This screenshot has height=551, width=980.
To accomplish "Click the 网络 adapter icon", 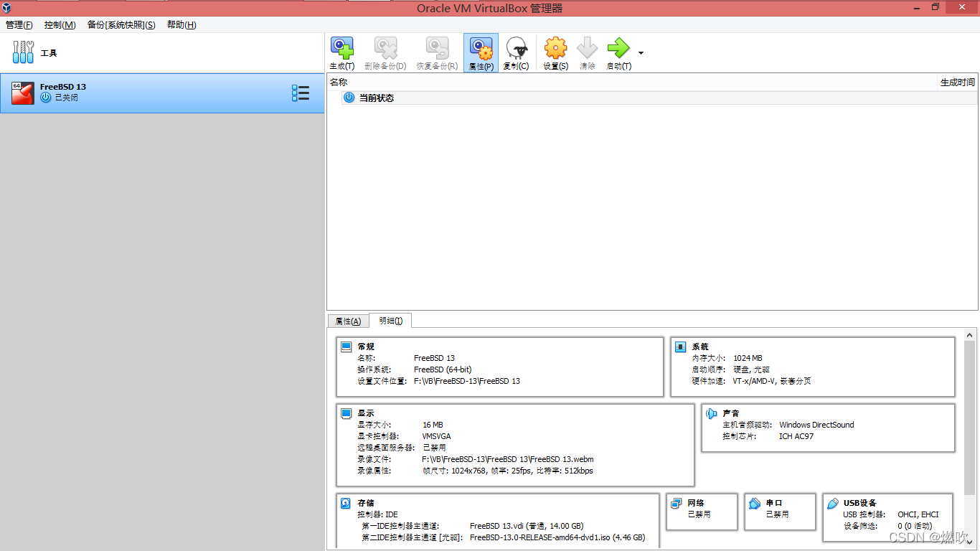I will pos(677,503).
